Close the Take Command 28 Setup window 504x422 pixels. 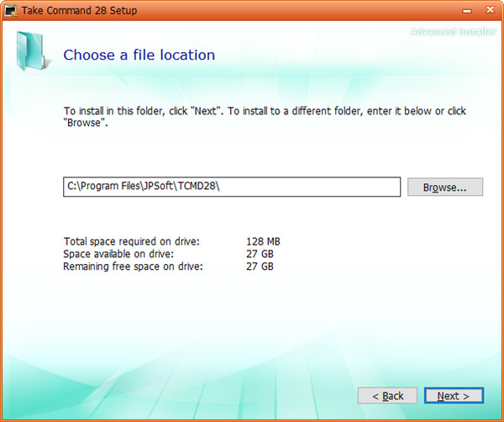490,10
